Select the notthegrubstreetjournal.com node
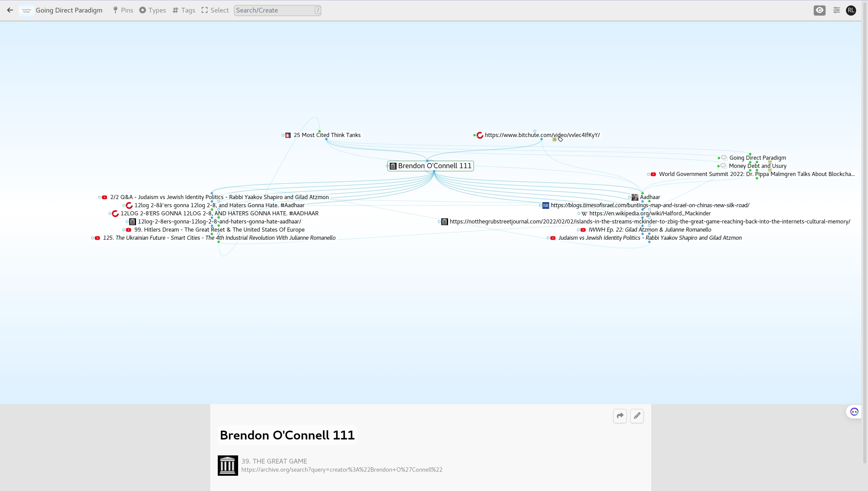 650,221
